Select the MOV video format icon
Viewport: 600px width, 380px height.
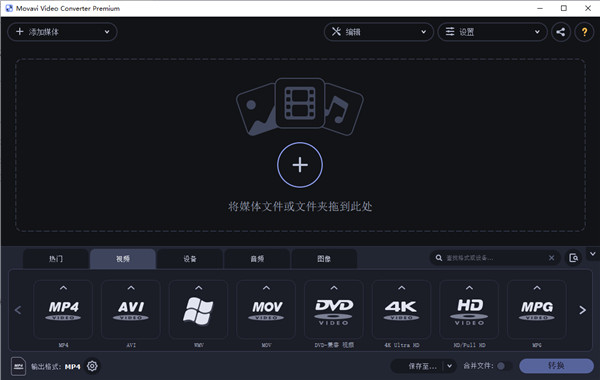coord(266,310)
